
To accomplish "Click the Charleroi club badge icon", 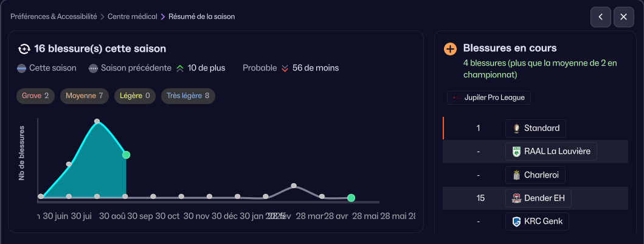I will pyautogui.click(x=516, y=175).
